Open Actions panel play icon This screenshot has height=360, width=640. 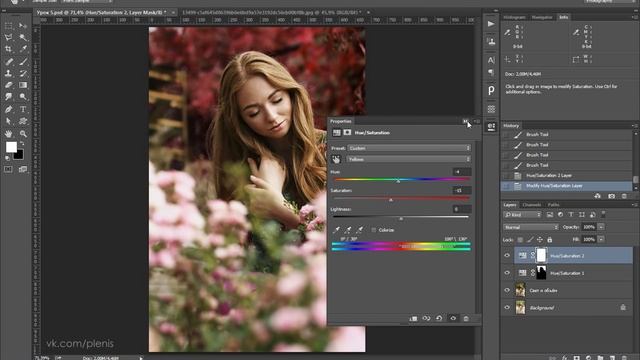491,24
